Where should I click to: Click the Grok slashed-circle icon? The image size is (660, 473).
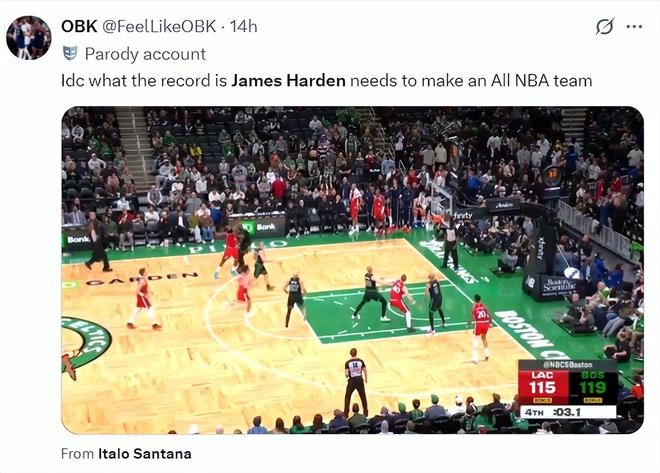click(605, 27)
